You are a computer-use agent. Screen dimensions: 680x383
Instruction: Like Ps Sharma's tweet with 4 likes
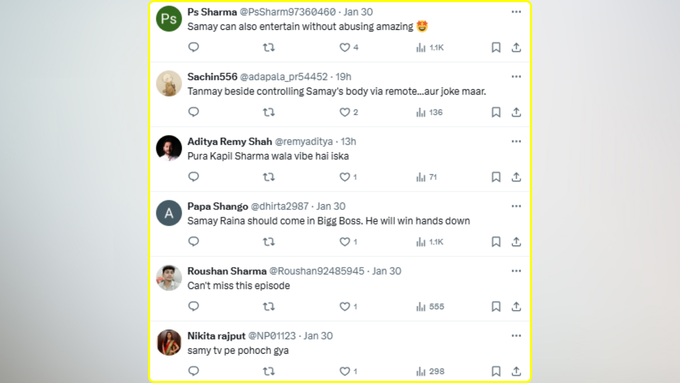pyautogui.click(x=349, y=47)
